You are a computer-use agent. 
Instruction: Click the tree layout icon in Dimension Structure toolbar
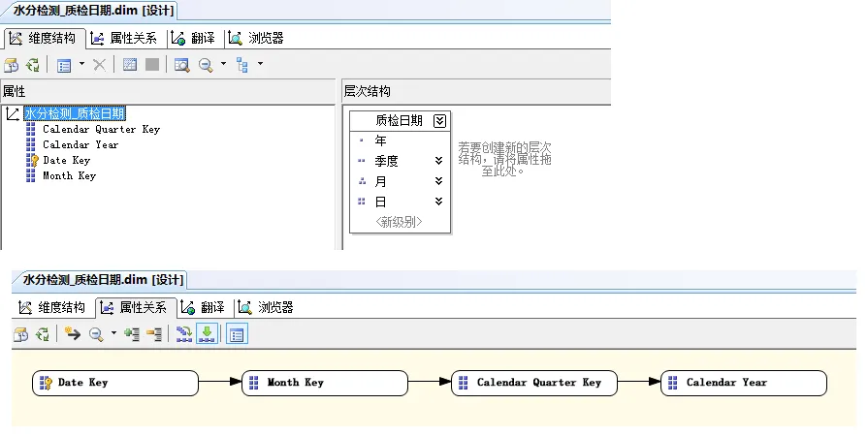click(242, 65)
